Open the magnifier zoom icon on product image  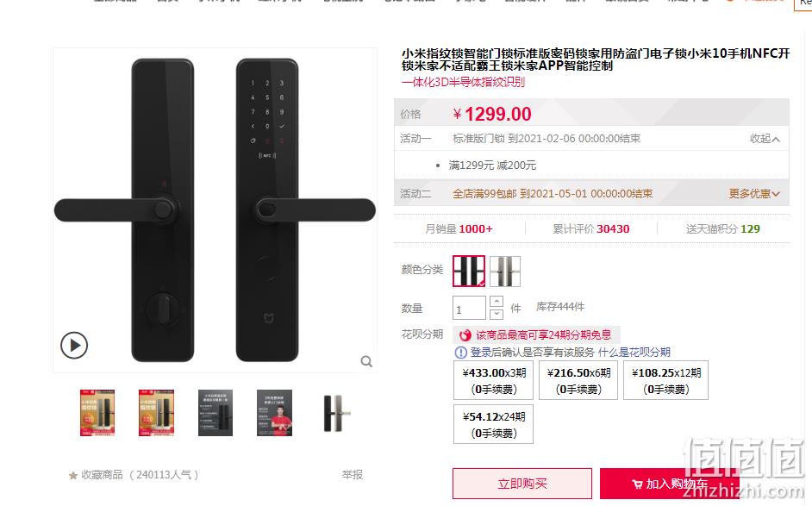[366, 361]
